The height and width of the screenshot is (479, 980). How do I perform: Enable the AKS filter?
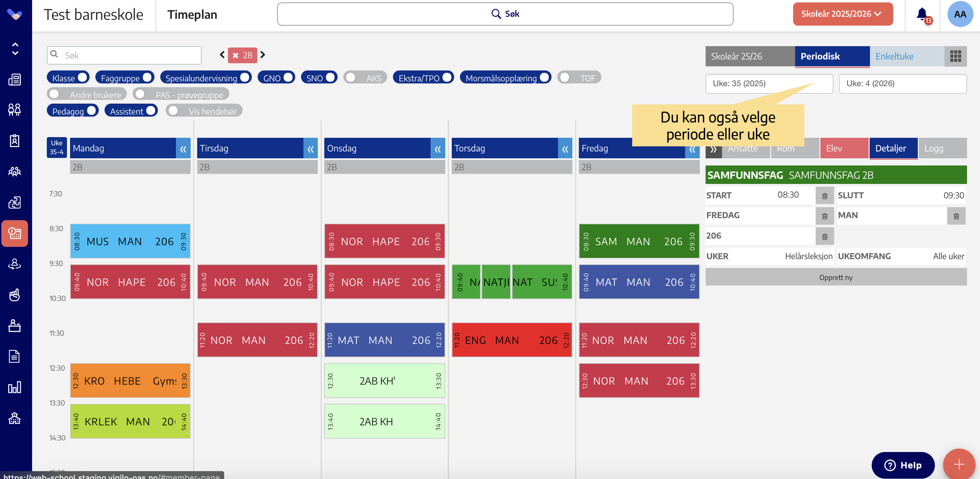365,78
